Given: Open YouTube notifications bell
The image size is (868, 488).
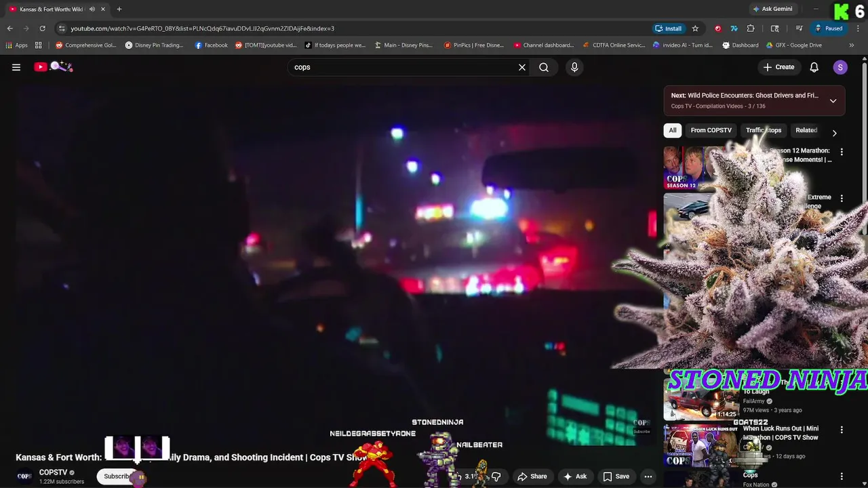Looking at the screenshot, I should 814,67.
